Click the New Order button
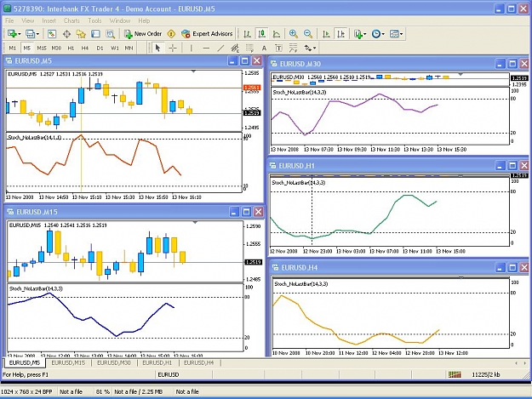The image size is (532, 399). point(143,33)
